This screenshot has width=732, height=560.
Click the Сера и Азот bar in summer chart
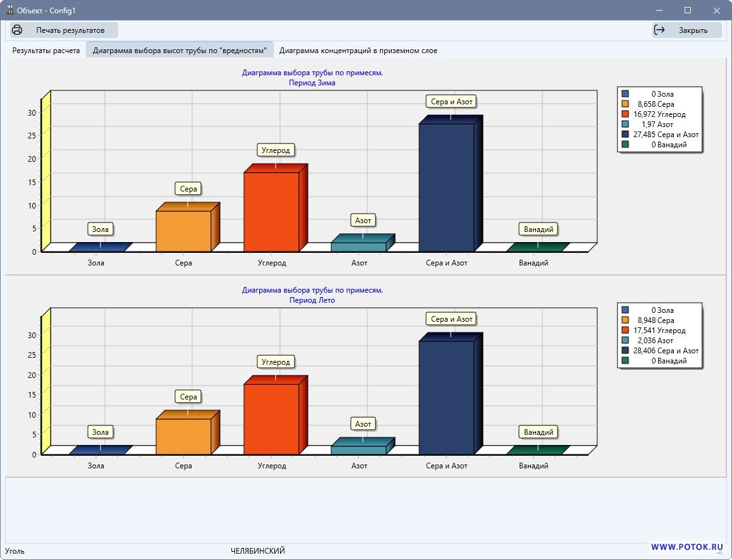coord(446,397)
